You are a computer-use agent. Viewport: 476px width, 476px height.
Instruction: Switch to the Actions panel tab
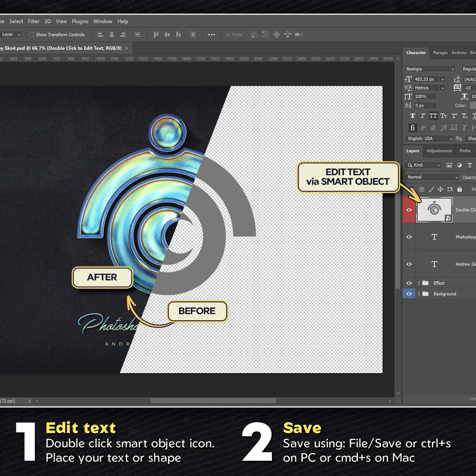coord(459,53)
